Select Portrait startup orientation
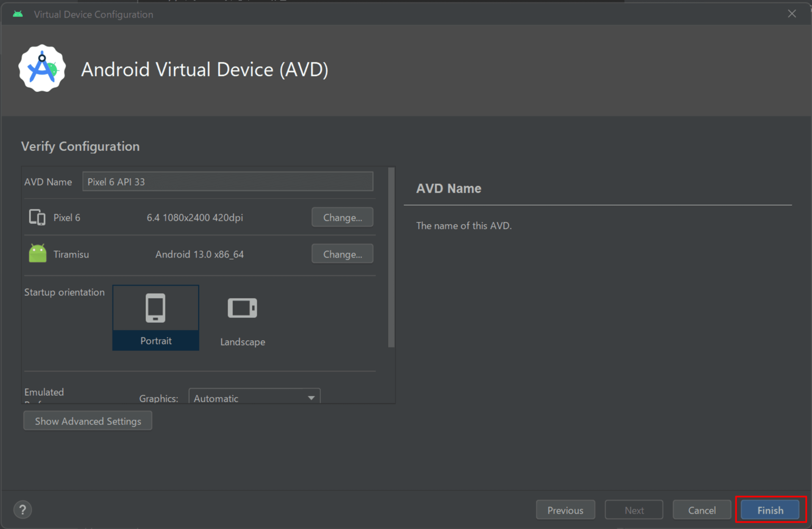Viewport: 812px width, 529px height. [x=156, y=317]
